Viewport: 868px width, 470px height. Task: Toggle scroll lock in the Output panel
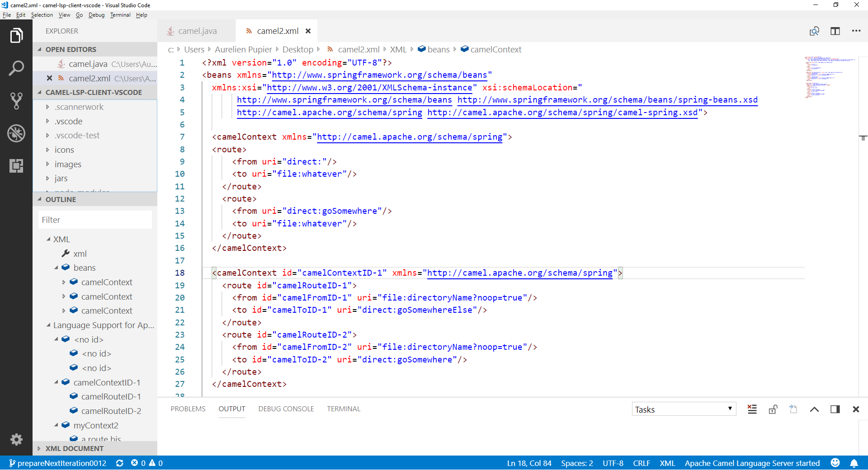773,409
